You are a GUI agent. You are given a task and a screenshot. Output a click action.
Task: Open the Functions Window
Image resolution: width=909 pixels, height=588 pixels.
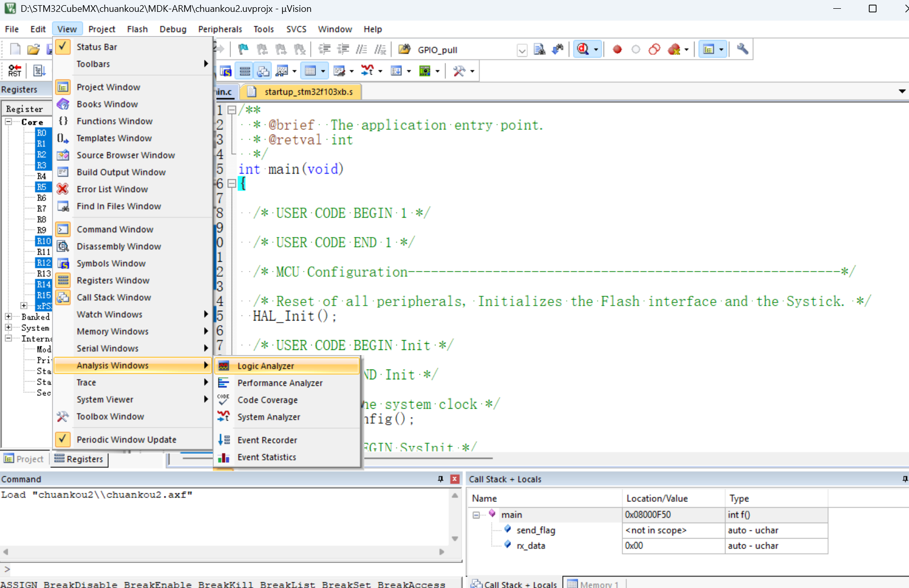[x=133, y=121]
